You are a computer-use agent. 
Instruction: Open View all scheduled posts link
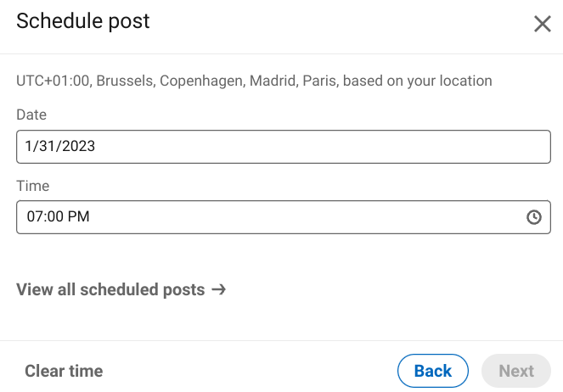coord(111,289)
